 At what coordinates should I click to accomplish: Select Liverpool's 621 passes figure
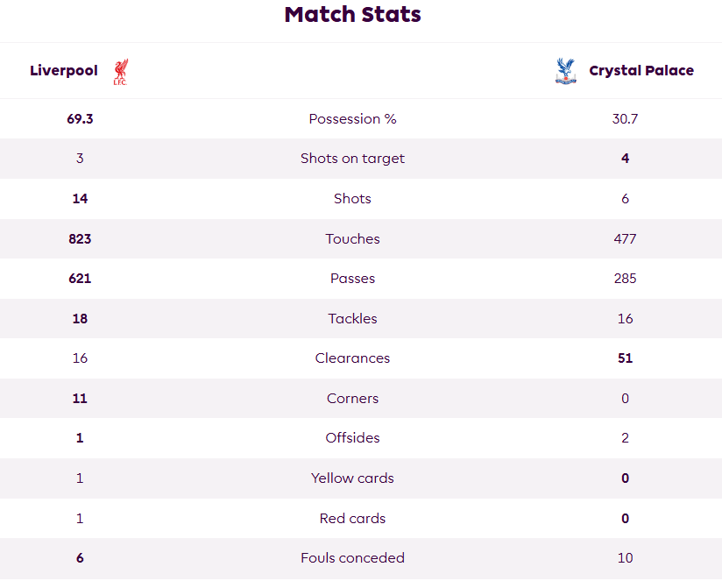[80, 279]
